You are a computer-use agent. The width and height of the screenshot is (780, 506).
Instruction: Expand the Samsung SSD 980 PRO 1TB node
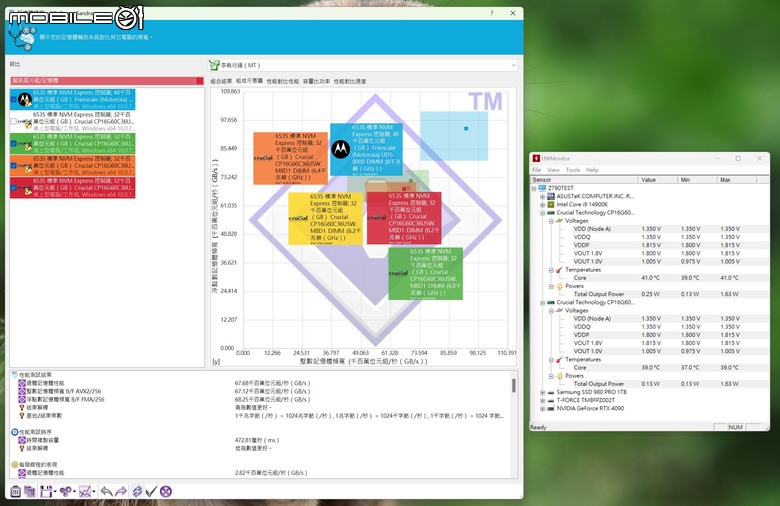point(542,392)
